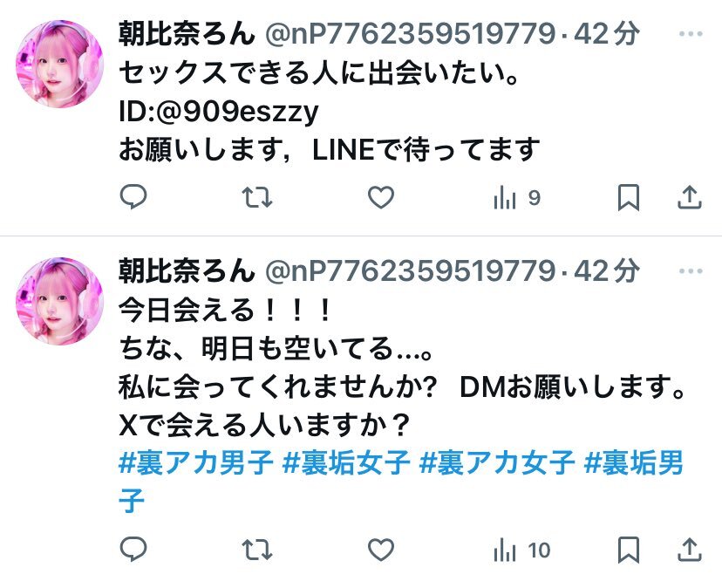
Task: Open hashtag #裏垢女子
Action: point(346,462)
